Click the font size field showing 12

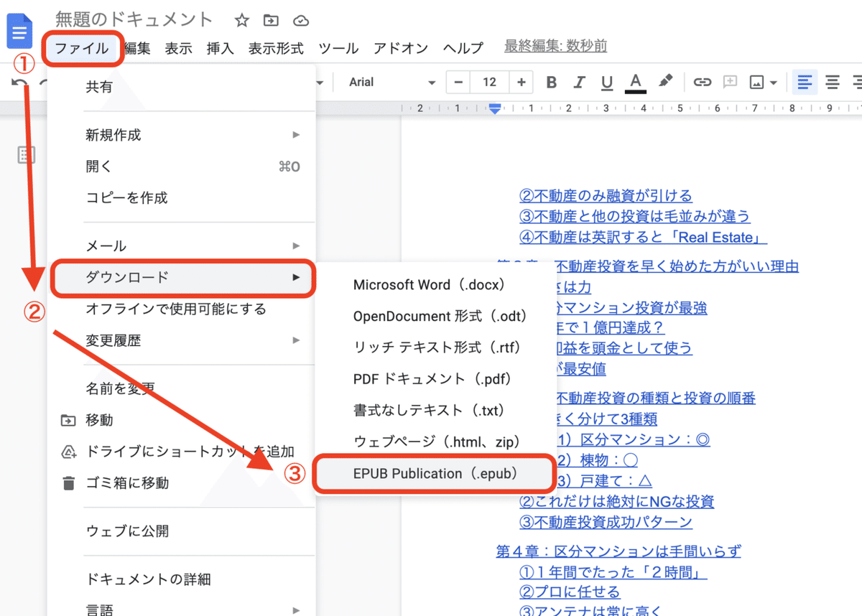pos(490,82)
